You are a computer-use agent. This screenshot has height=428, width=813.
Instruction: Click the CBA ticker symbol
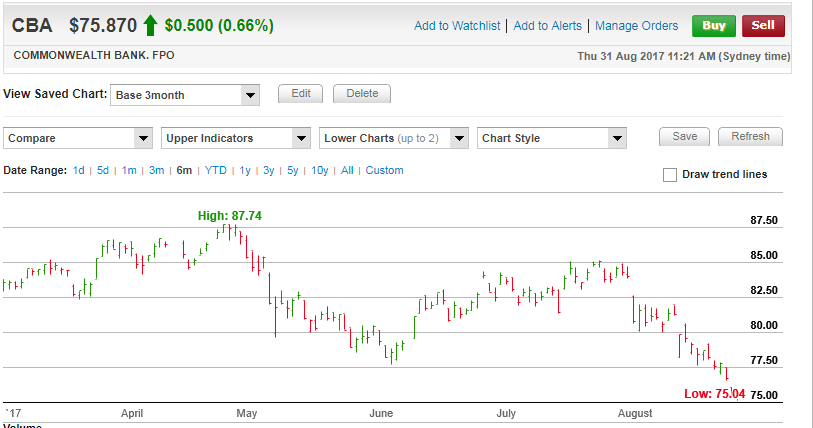pos(32,25)
